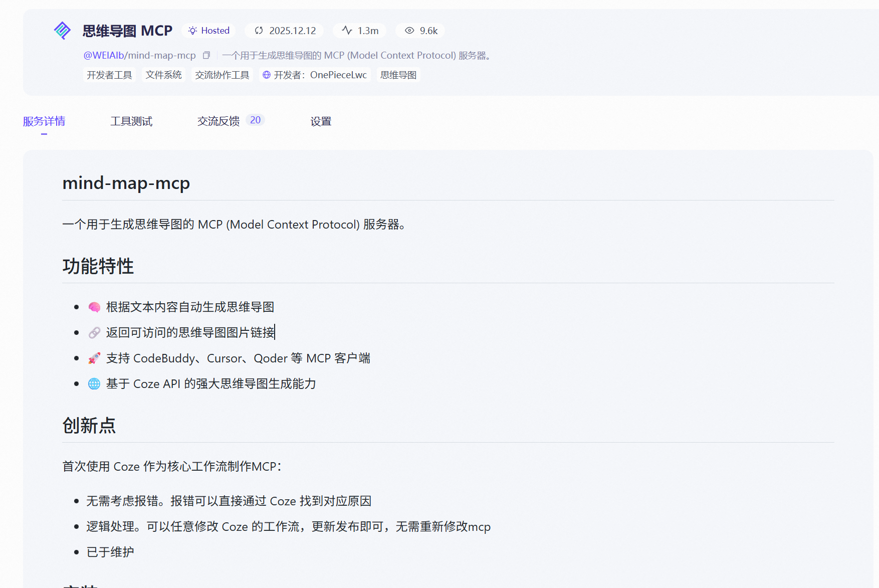
Task: Select the 文件系统 tag
Action: click(x=163, y=75)
